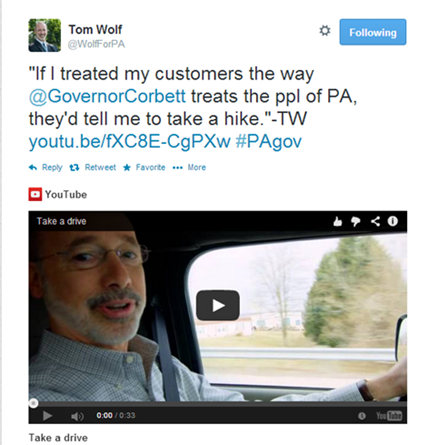This screenshot has width=429, height=445.
Task: Open video on YouTube logo
Action: coord(389,416)
